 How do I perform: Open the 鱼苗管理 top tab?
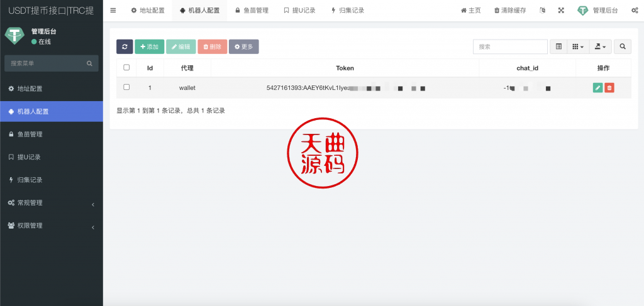[x=252, y=11]
